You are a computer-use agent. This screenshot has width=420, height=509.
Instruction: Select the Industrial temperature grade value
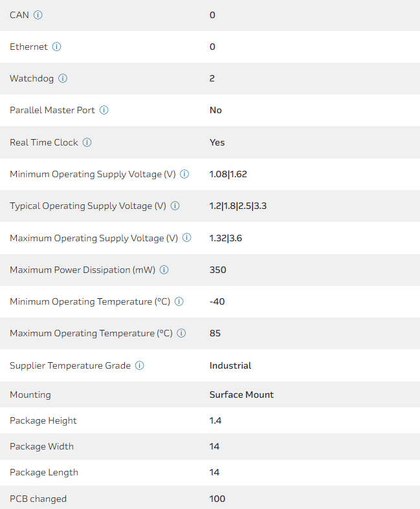pyautogui.click(x=230, y=365)
